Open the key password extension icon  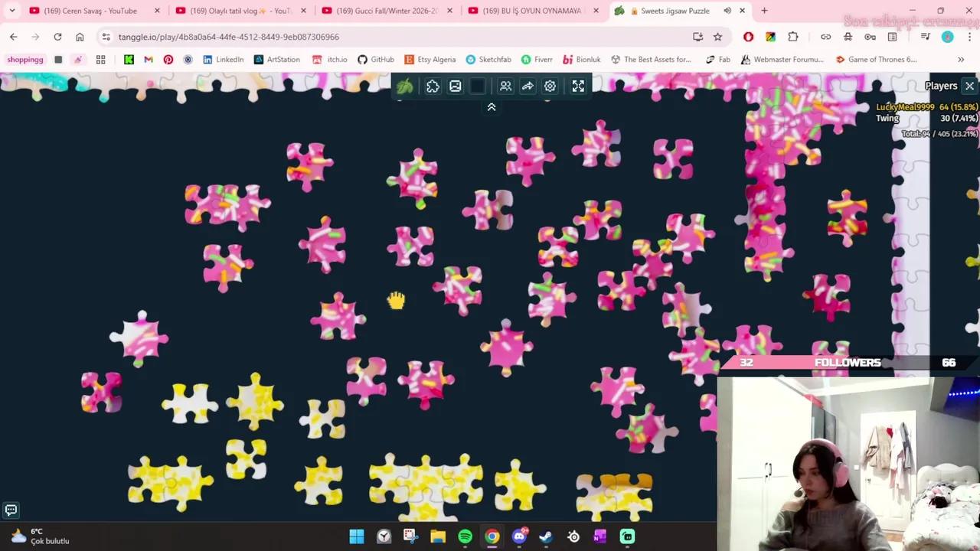click(x=870, y=37)
